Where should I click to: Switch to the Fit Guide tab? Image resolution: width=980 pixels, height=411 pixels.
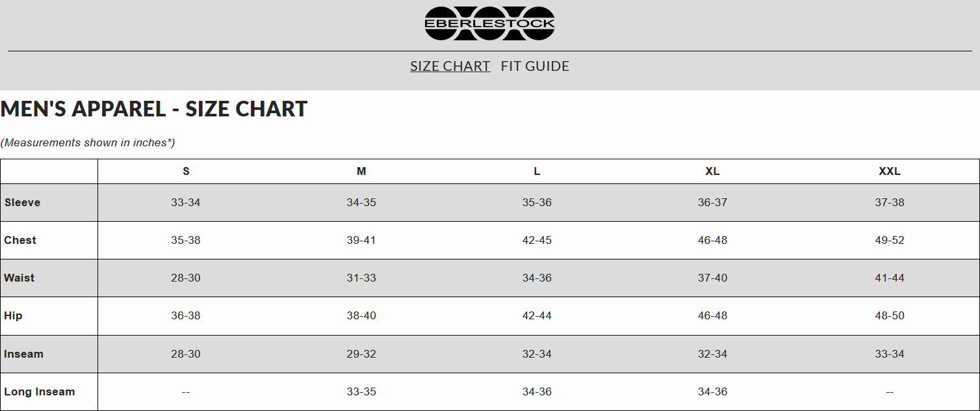coord(535,66)
